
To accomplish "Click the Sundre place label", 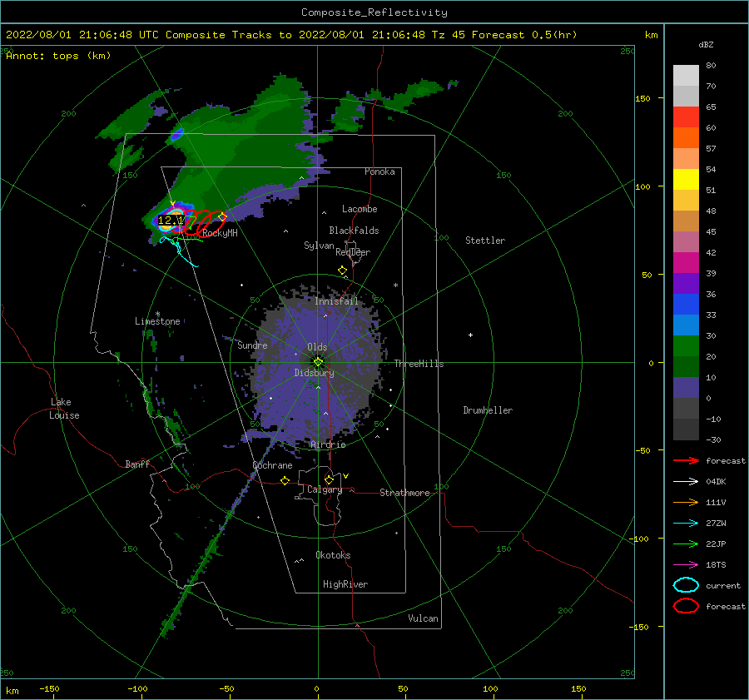I will pos(252,345).
